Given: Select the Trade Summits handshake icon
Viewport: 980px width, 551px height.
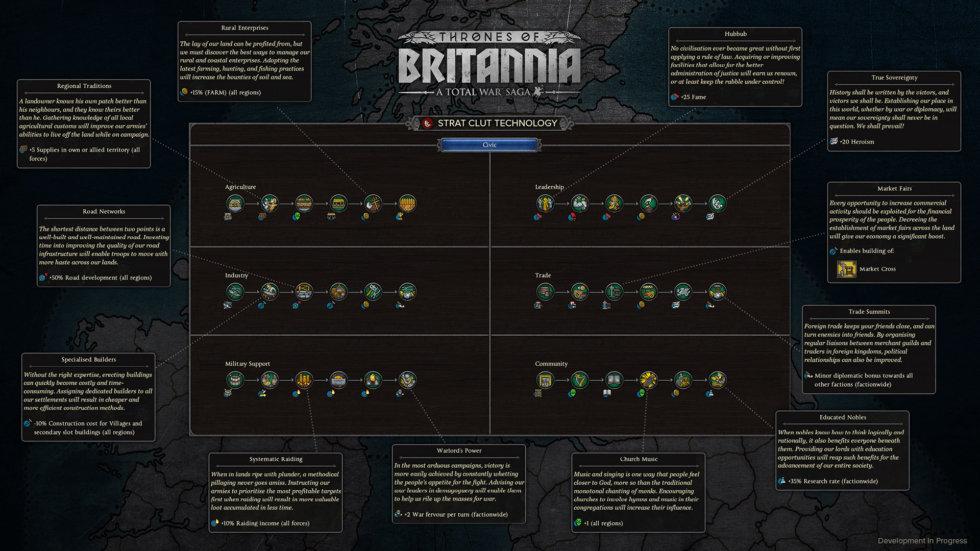Looking at the screenshot, I should coord(717,292).
